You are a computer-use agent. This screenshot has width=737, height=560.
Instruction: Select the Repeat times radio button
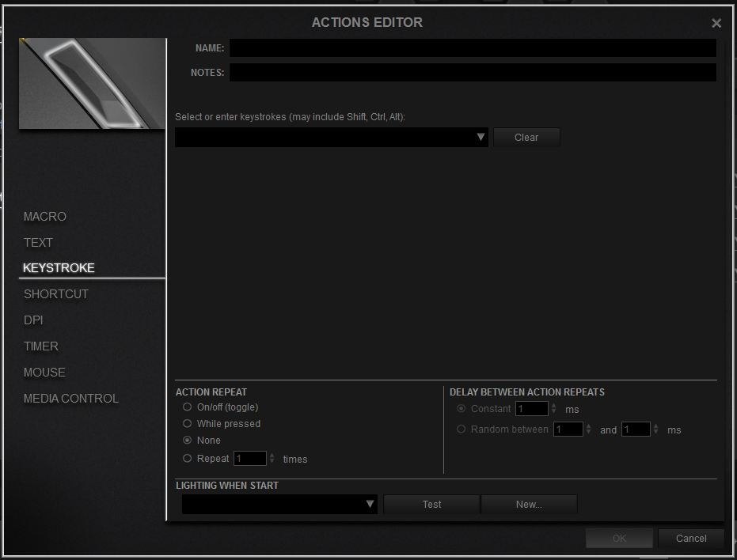tap(187, 459)
